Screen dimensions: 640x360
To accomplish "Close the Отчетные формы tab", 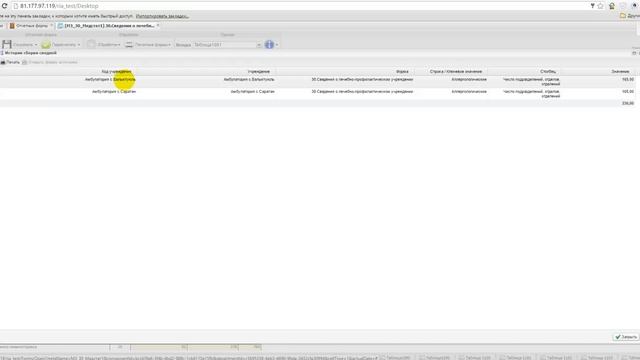I will pyautogui.click(x=51, y=25).
